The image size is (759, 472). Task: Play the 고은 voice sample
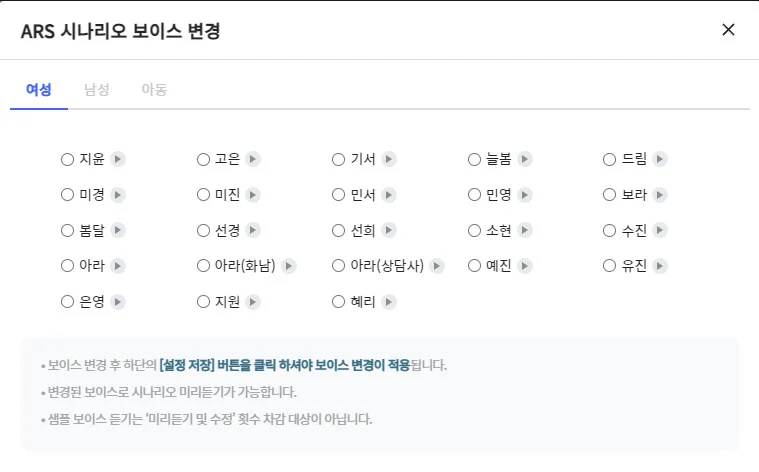coord(253,159)
